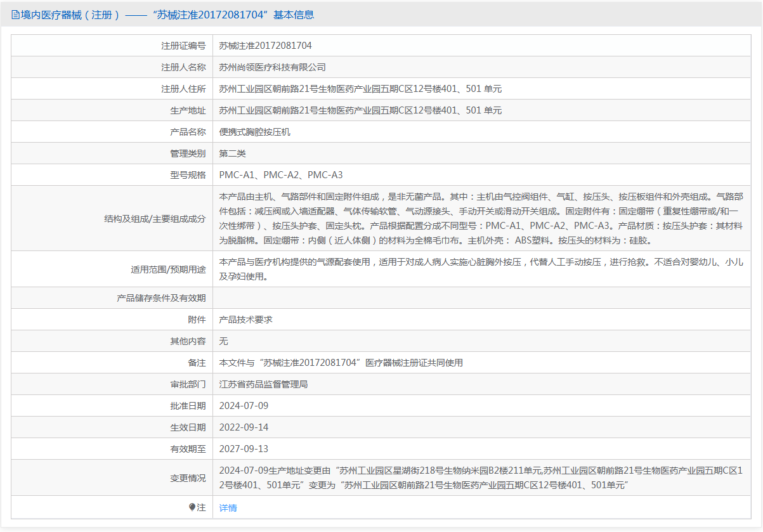Click the 备注 text about 医疗器械注册证共同使用
This screenshot has height=532, width=763.
pos(341,363)
